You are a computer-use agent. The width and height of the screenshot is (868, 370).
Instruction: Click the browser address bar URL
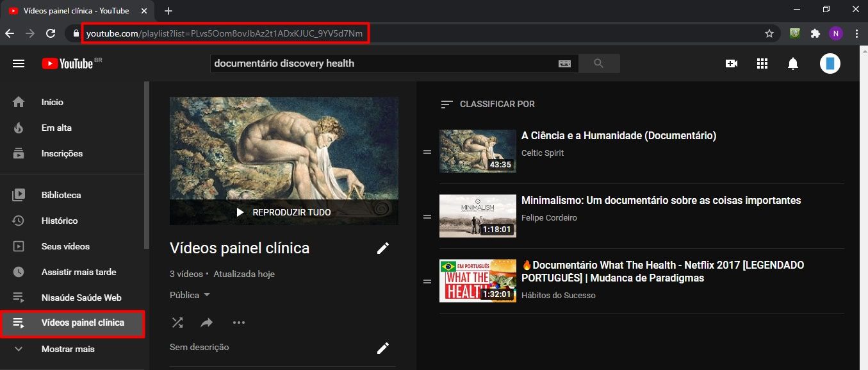click(x=224, y=33)
